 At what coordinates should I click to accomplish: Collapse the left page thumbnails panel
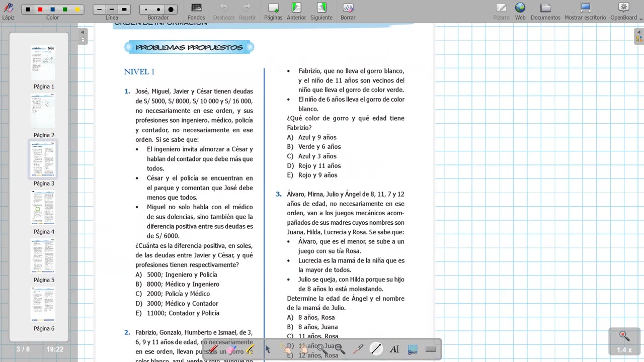[x=83, y=36]
